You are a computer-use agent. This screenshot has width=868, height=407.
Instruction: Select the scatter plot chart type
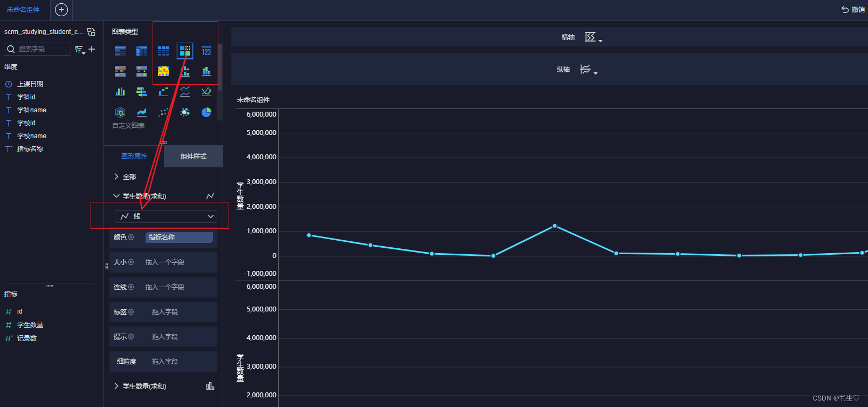click(163, 112)
